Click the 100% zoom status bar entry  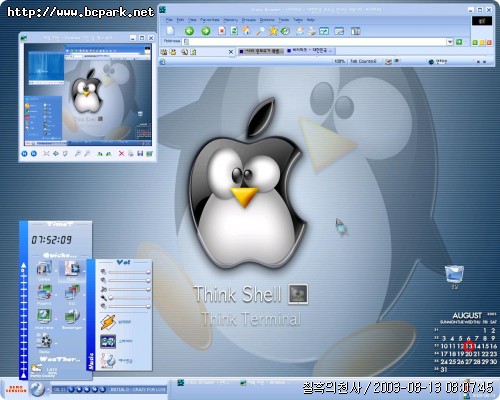(339, 61)
